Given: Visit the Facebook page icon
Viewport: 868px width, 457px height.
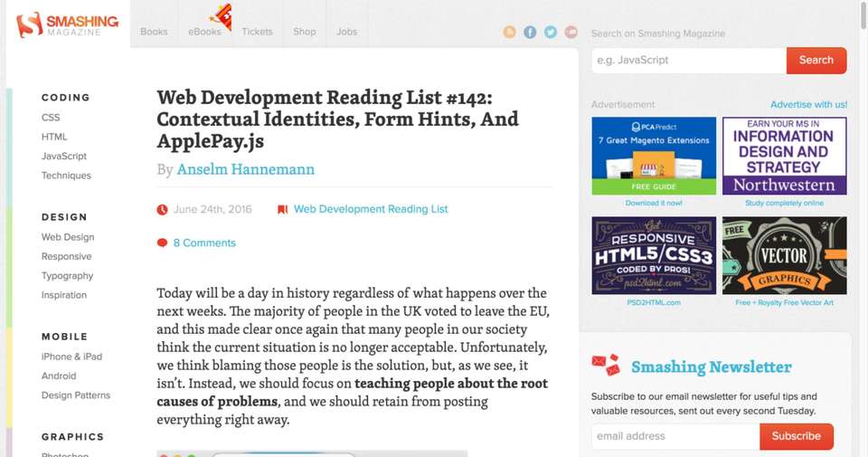Looking at the screenshot, I should [x=530, y=32].
